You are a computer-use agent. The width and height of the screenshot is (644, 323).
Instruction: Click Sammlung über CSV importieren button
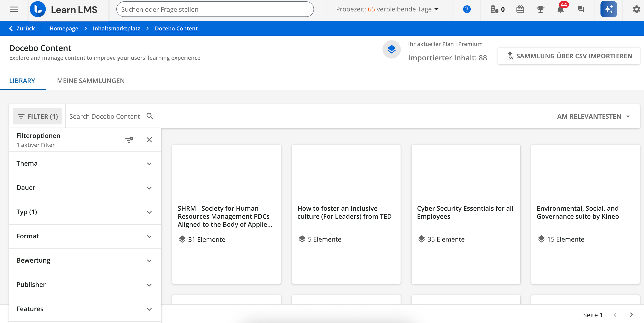tap(569, 56)
